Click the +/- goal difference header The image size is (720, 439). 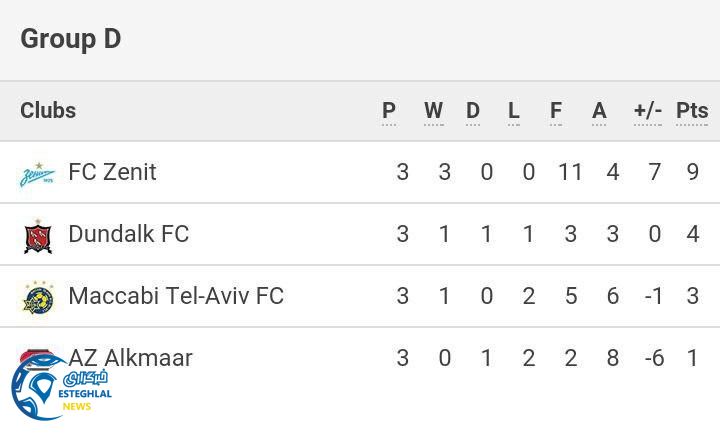click(648, 111)
